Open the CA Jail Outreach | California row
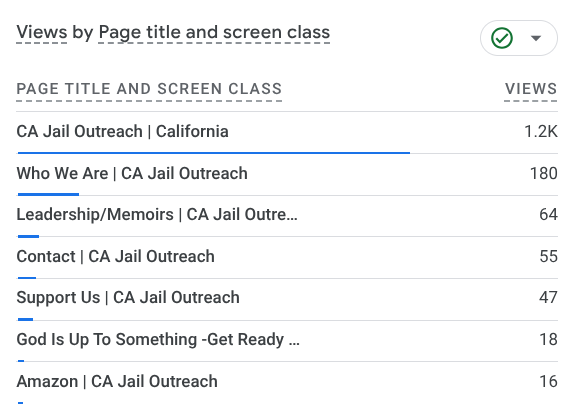 click(x=287, y=132)
